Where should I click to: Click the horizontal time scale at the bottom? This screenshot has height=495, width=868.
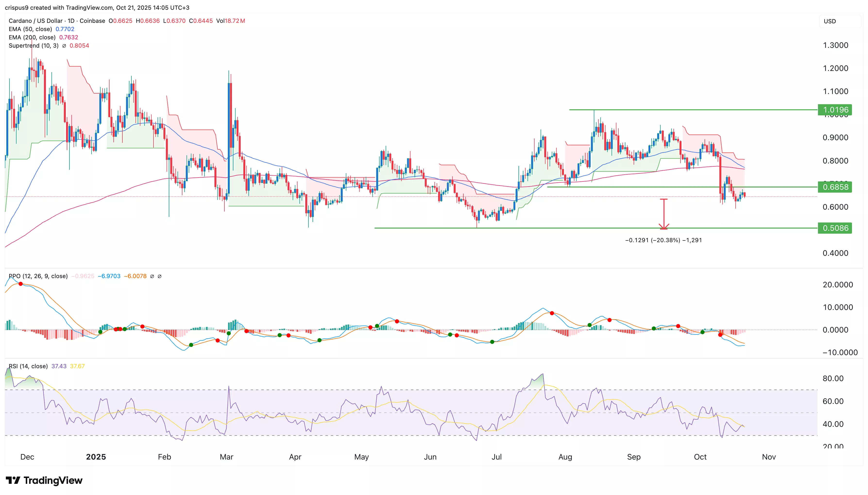click(x=430, y=457)
